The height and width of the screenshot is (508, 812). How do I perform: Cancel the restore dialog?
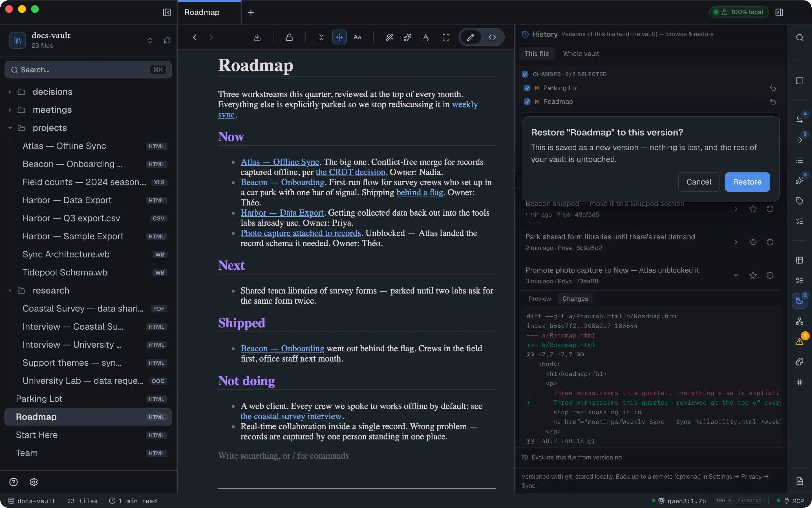click(699, 182)
